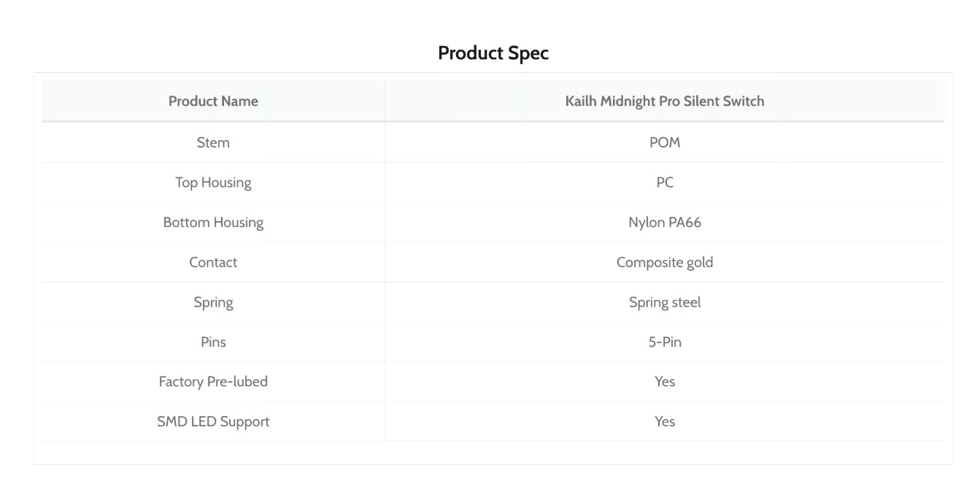Select the Stem row label
Screen dimensions: 980x492
click(x=213, y=143)
